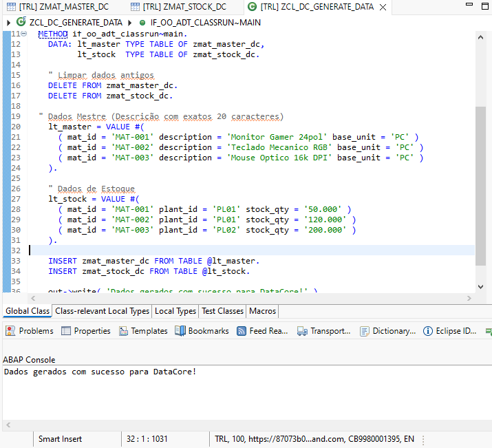This screenshot has width=492, height=448.
Task: Expand the leading breadcrumb arrow
Action: point(8,22)
